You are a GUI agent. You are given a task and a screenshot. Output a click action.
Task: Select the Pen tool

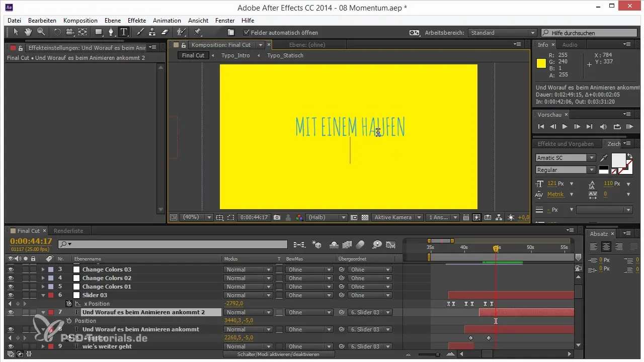click(x=111, y=32)
